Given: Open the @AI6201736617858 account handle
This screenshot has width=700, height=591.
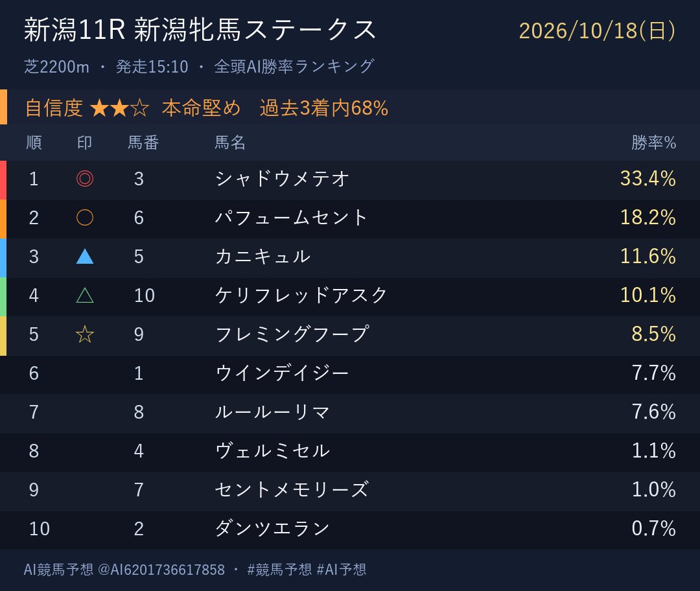Looking at the screenshot, I should click(161, 570).
